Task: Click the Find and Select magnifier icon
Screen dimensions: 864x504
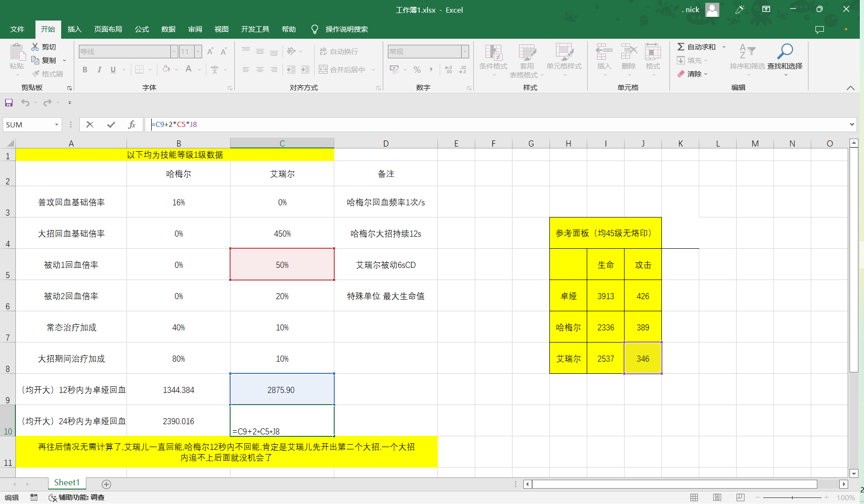Action: coord(785,51)
